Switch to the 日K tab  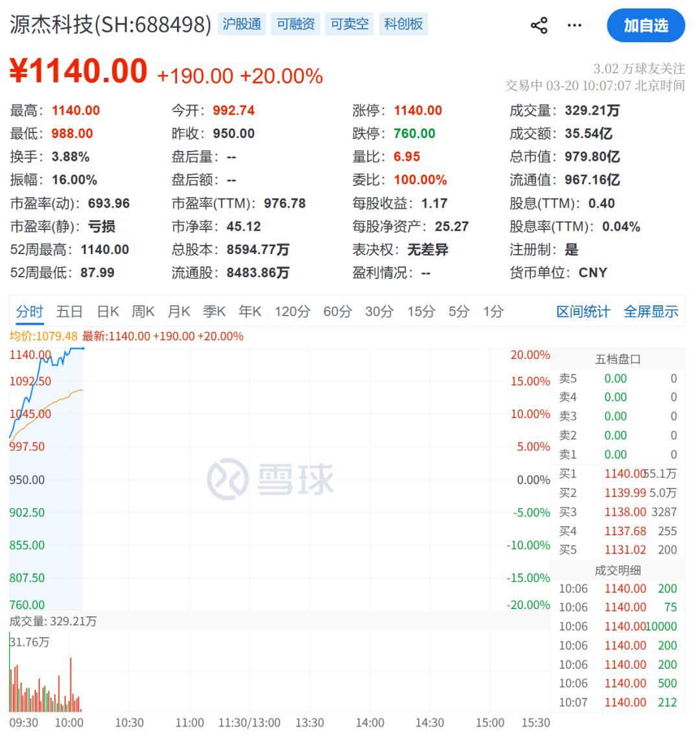[108, 311]
